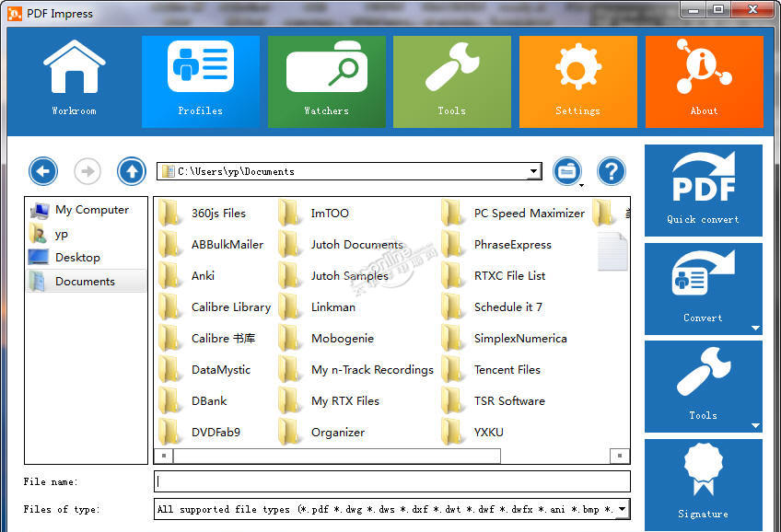Go forward with the greyed right arrow
Viewport: 781px width, 532px height.
tap(87, 171)
